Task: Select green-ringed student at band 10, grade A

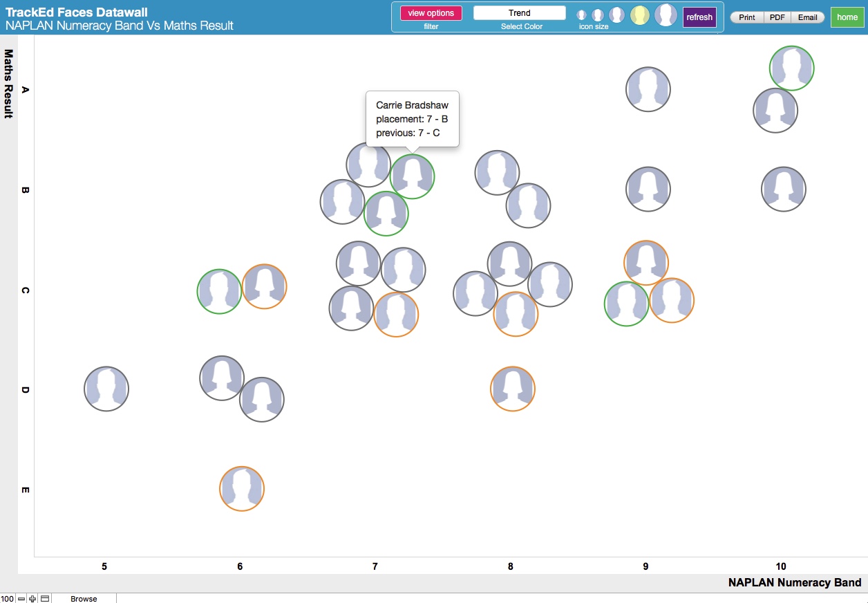Action: click(792, 68)
